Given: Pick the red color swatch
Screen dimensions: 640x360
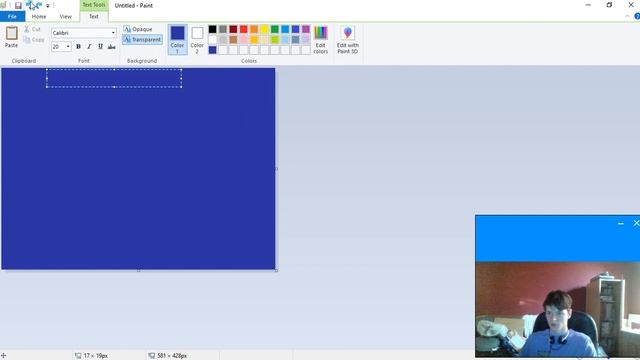Looking at the screenshot, I should [x=244, y=29].
